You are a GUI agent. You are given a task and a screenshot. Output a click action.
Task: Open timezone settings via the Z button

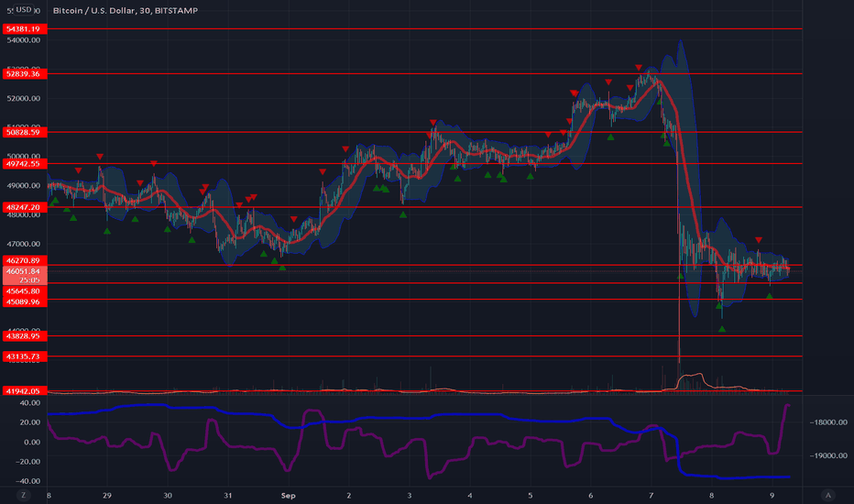coord(23,495)
